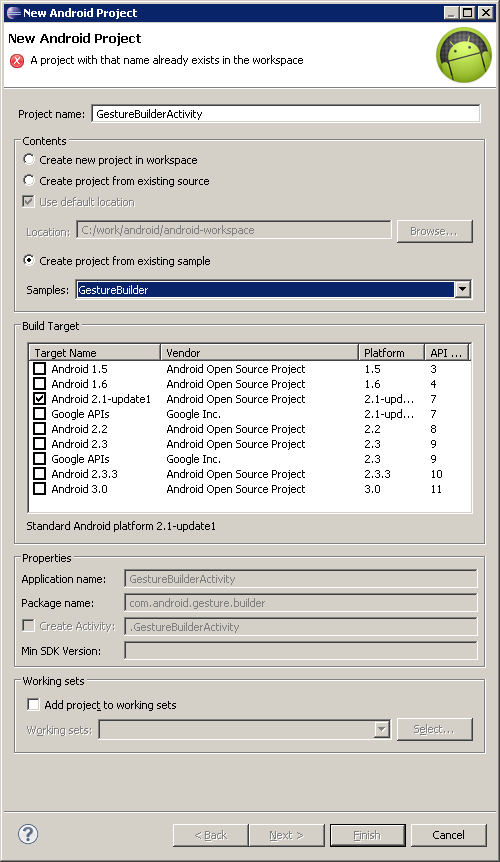Sort by Vendor column header
Image resolution: width=500 pixels, height=862 pixels.
(x=259, y=352)
